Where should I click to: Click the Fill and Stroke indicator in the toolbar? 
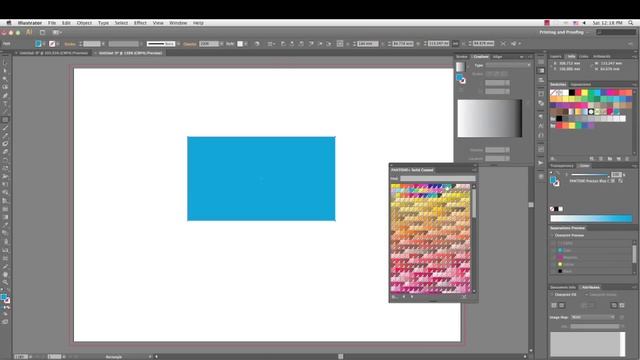tap(5, 298)
